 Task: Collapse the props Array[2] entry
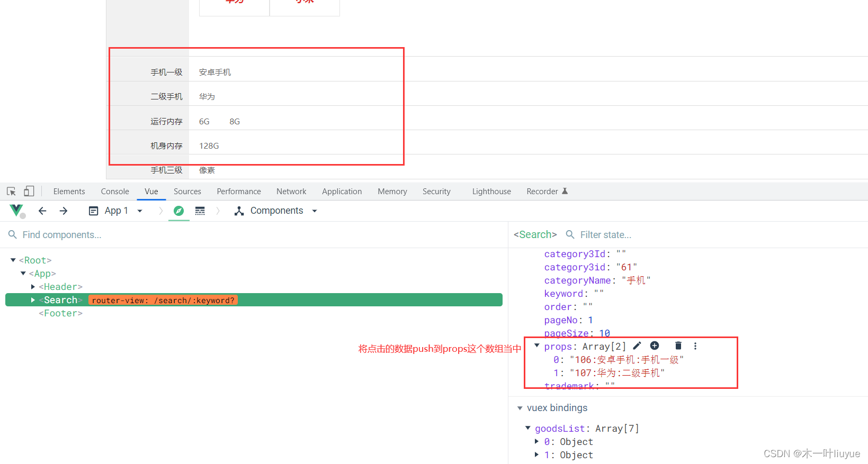[x=537, y=345]
